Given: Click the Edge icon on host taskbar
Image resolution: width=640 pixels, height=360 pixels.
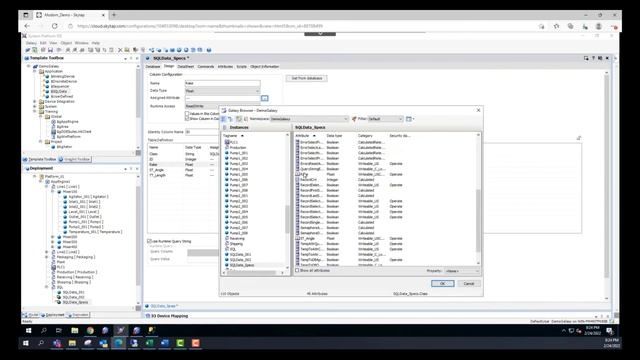Looking at the screenshot, I should click(118, 343).
